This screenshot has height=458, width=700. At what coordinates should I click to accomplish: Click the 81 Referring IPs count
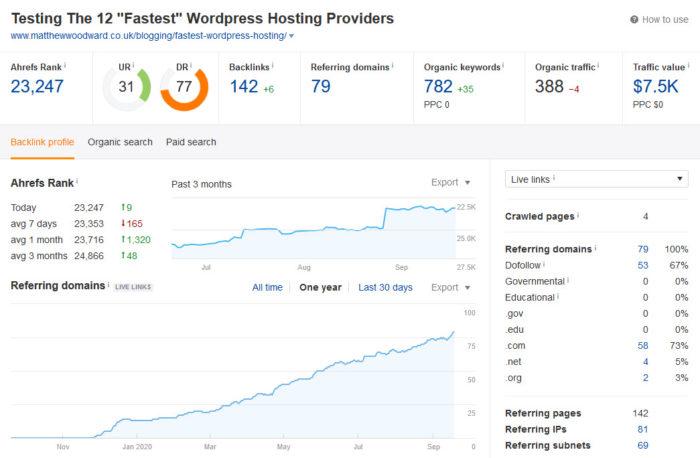coord(641,429)
